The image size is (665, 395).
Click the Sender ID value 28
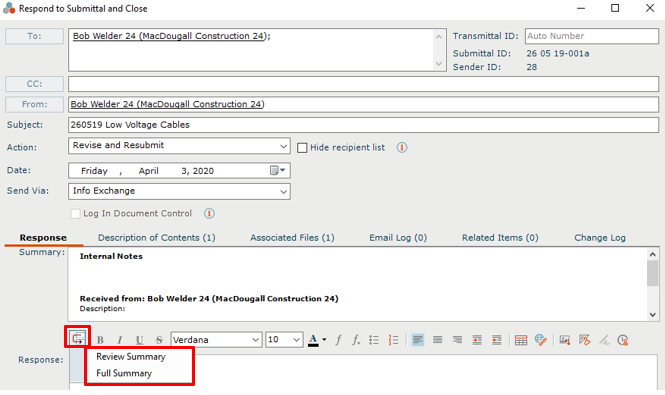click(x=532, y=67)
